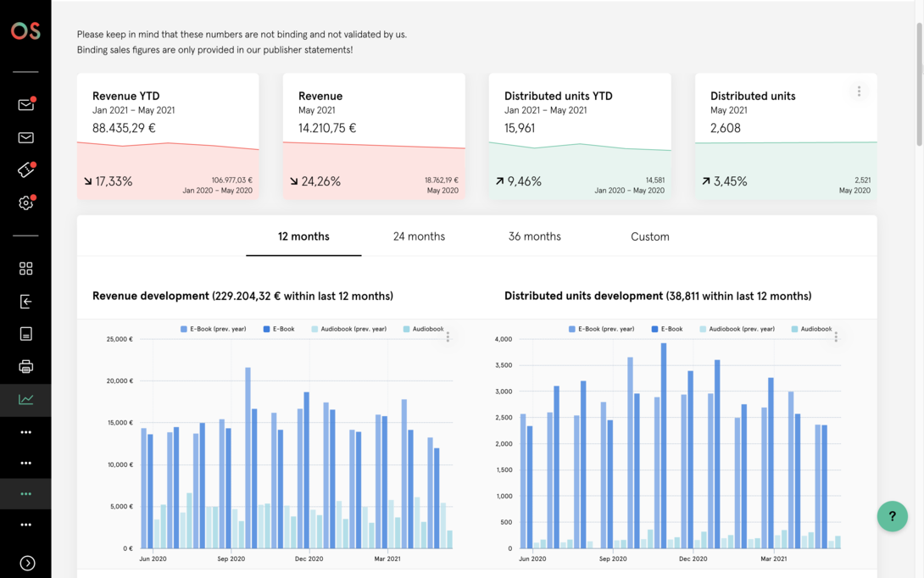The height and width of the screenshot is (578, 924).
Task: Click the green help question mark button
Action: (892, 516)
